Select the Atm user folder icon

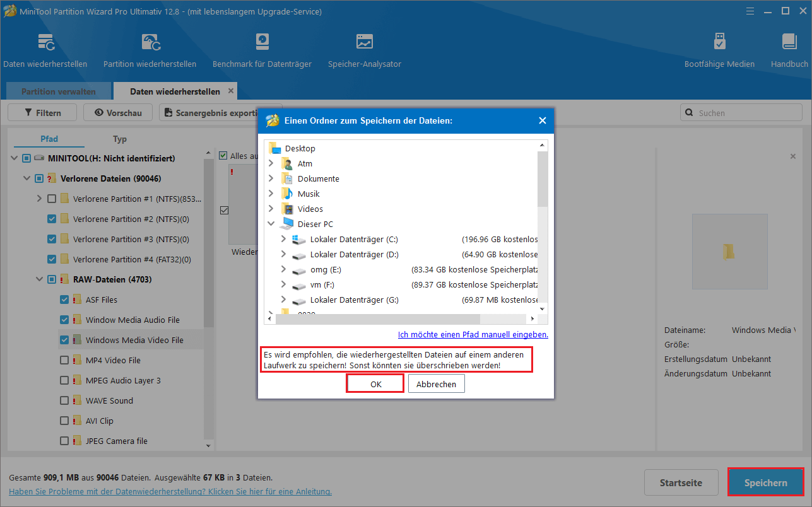point(288,163)
